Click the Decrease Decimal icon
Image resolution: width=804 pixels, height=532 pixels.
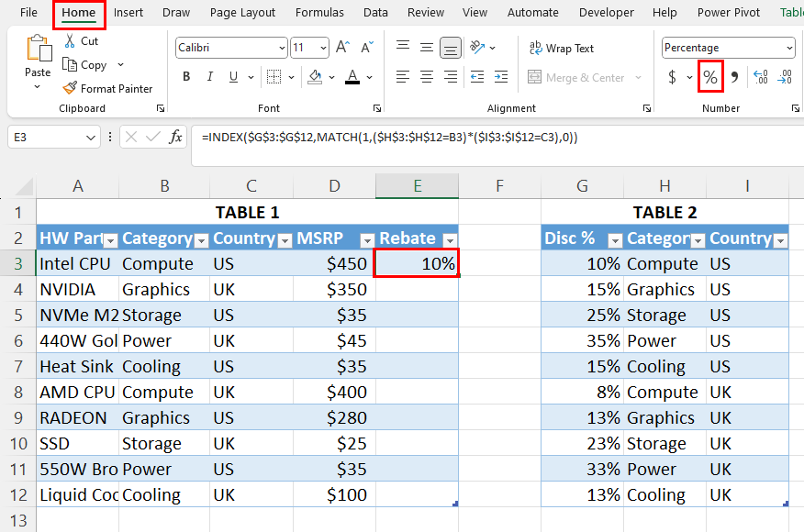(785, 77)
